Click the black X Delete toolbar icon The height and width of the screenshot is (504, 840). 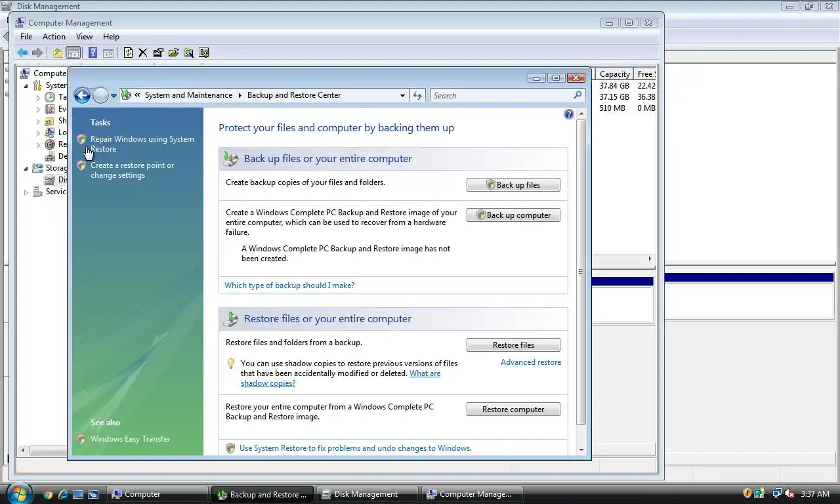(x=142, y=53)
